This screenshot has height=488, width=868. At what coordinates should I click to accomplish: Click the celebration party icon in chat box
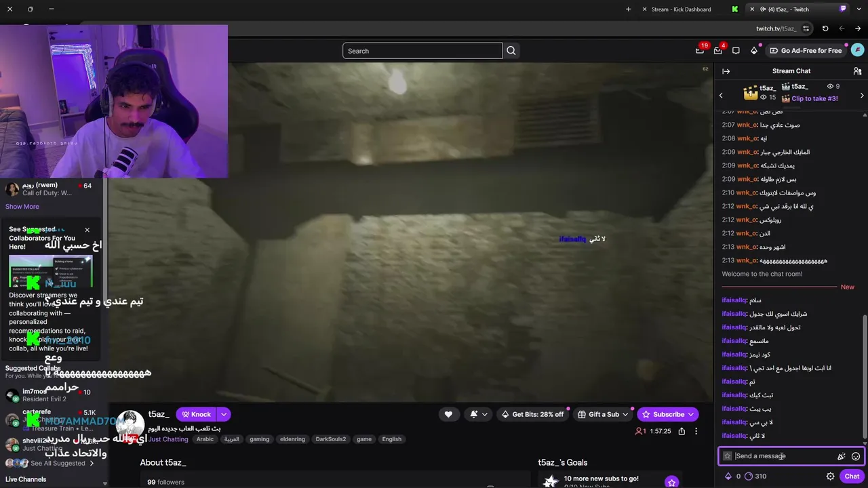click(841, 456)
